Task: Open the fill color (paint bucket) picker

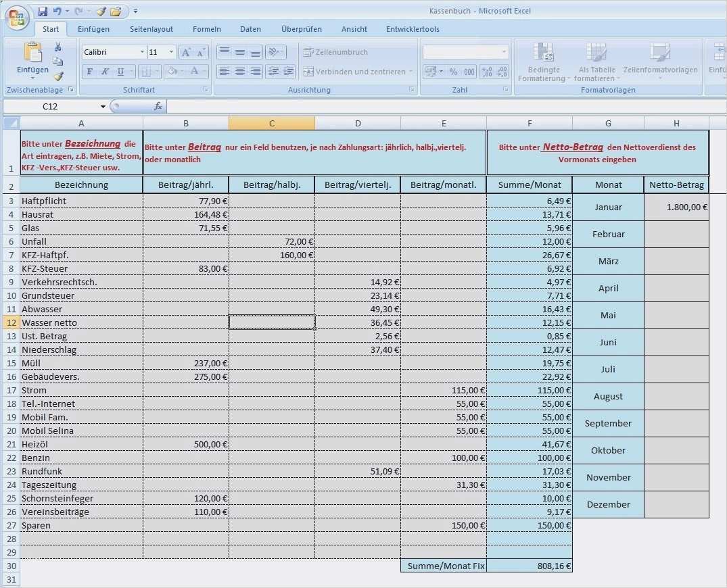Action: [x=173, y=71]
